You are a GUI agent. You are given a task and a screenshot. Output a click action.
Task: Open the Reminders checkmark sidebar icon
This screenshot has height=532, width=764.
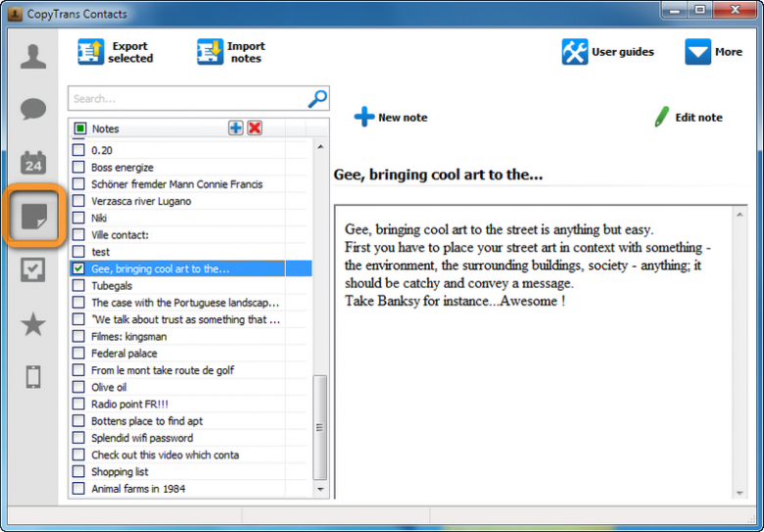click(33, 270)
